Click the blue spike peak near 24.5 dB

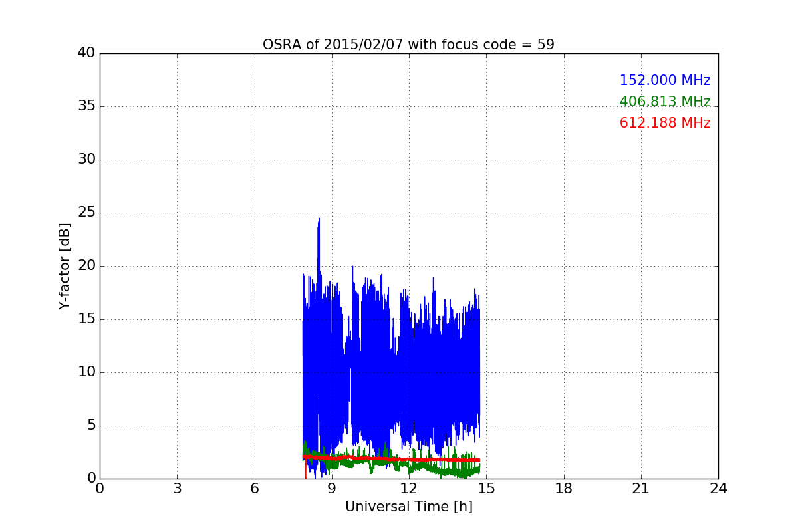tap(319, 219)
